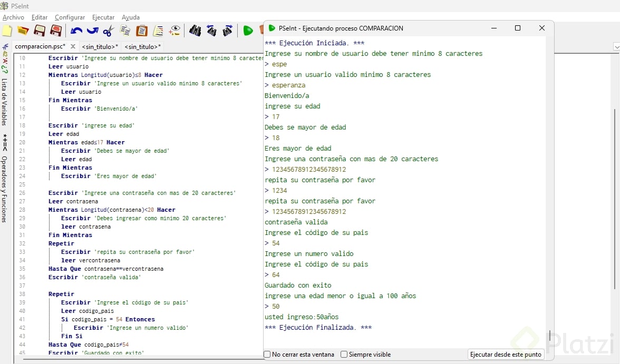Run the algorithm with the green play icon
620x364 pixels.
click(x=248, y=31)
